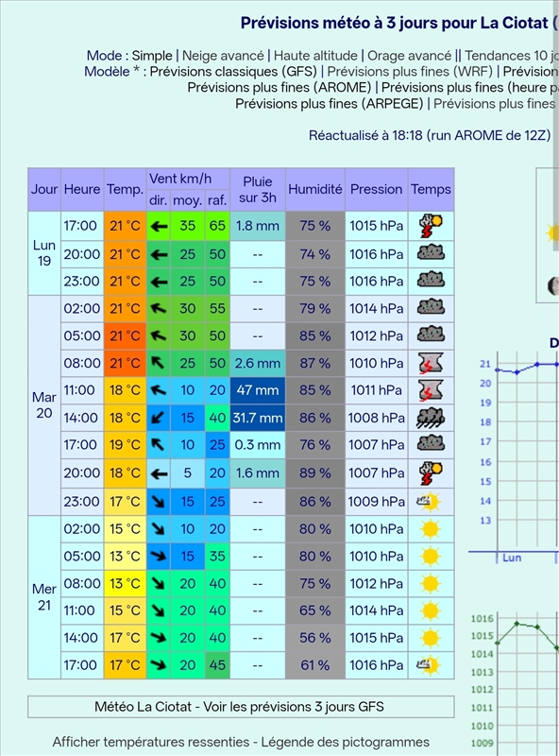This screenshot has height=756, width=559.
Task: Click the cloud icon for Mar 17:00
Action: click(431, 444)
